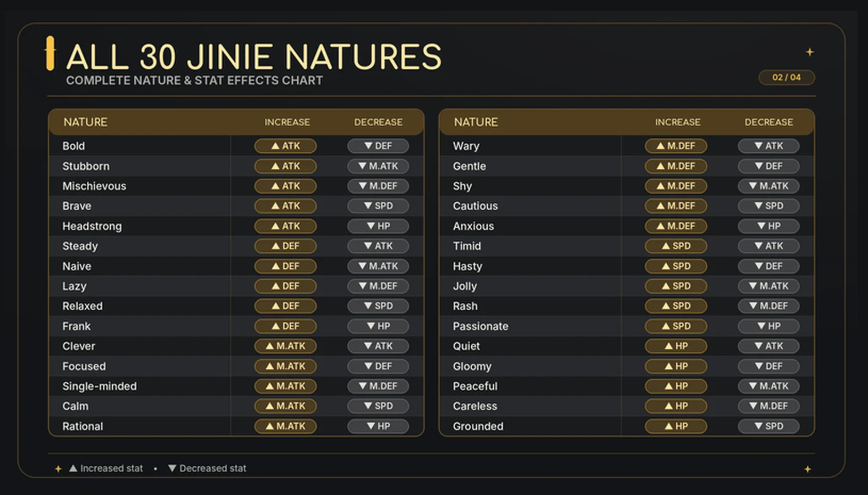Click the ATK increase badge in Stubborn row
The width and height of the screenshot is (868, 495).
coord(285,166)
